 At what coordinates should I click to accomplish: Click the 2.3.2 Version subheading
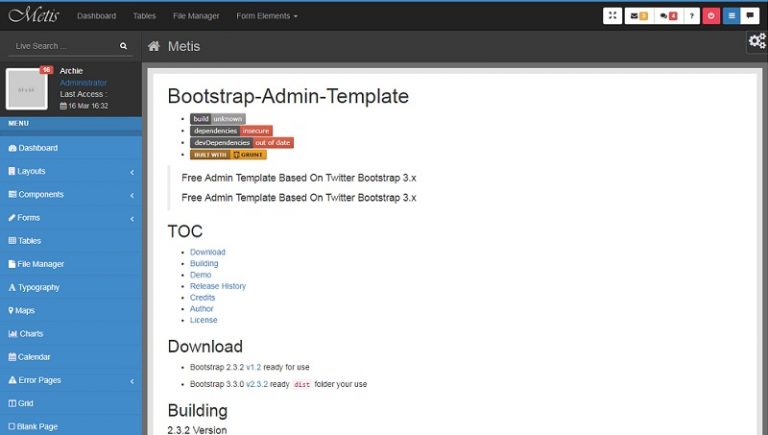coord(197,430)
